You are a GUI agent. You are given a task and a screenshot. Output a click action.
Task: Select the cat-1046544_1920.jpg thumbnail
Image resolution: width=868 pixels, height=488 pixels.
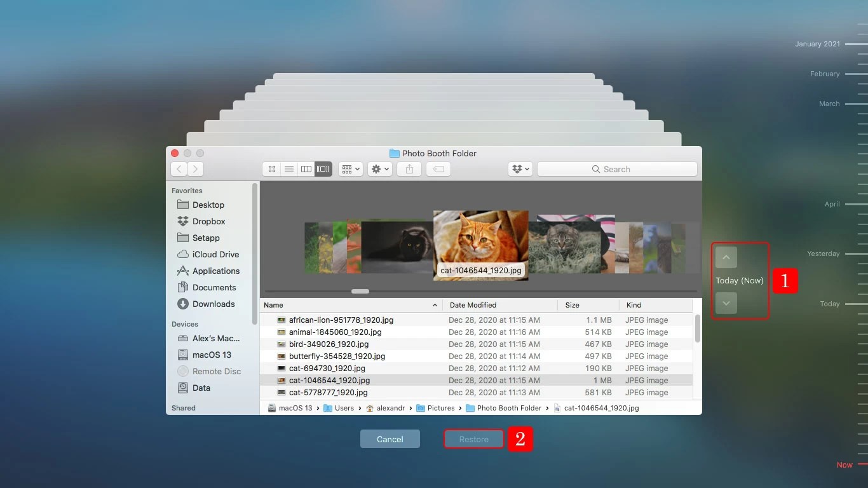(x=480, y=245)
